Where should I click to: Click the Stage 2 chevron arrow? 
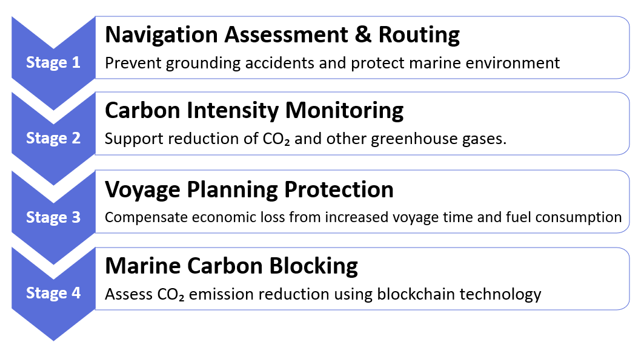pos(53,138)
